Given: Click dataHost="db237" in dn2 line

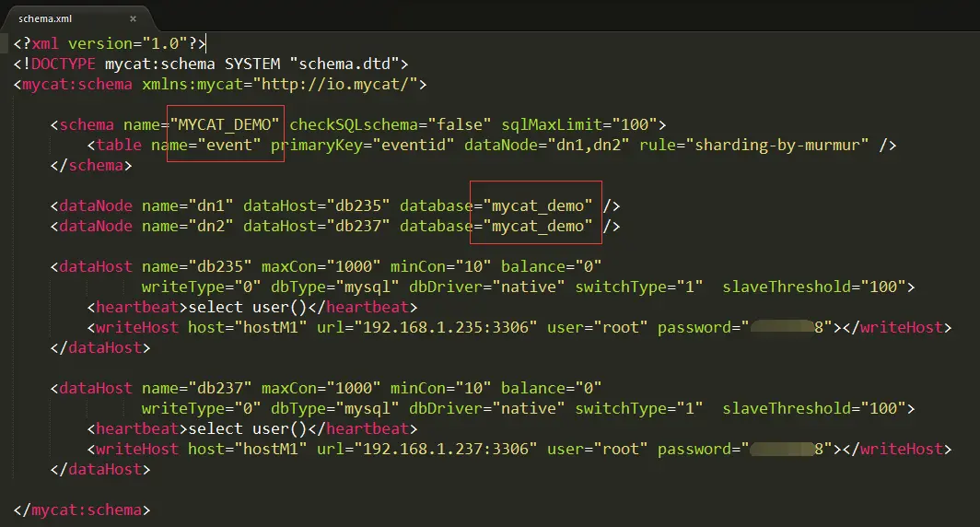Looking at the screenshot, I should click(316, 226).
